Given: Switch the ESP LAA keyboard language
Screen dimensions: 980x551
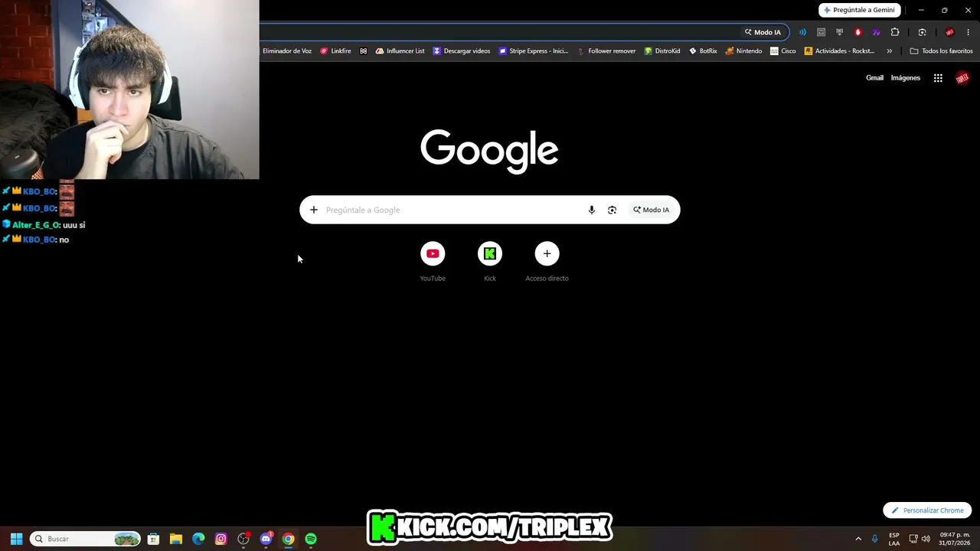Looking at the screenshot, I should [x=894, y=539].
